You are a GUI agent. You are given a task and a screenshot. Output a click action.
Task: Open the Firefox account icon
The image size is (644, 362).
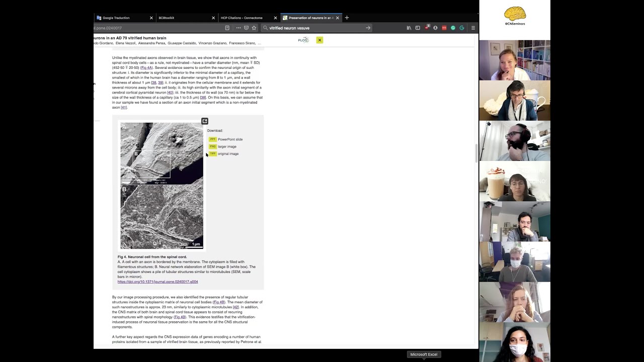click(435, 28)
